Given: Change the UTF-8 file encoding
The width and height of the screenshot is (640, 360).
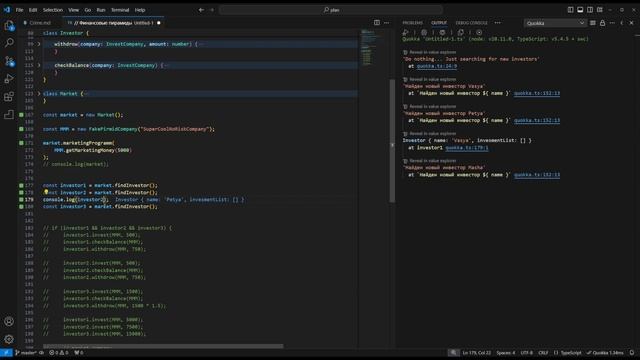Looking at the screenshot, I should point(527,353).
